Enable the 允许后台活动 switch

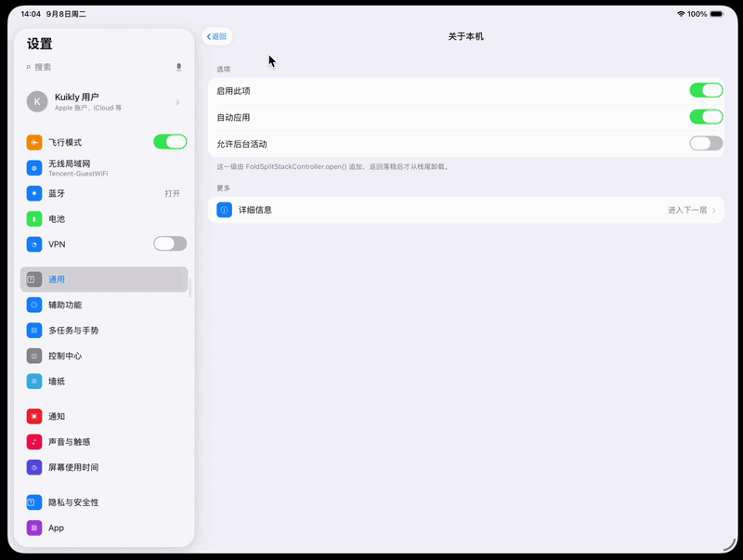tap(706, 143)
